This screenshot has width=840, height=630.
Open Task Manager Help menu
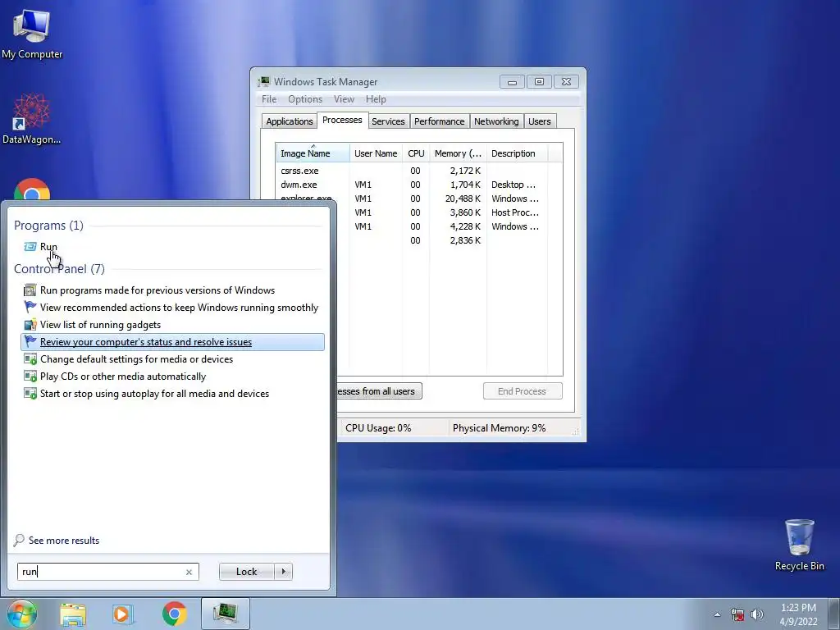(x=376, y=99)
